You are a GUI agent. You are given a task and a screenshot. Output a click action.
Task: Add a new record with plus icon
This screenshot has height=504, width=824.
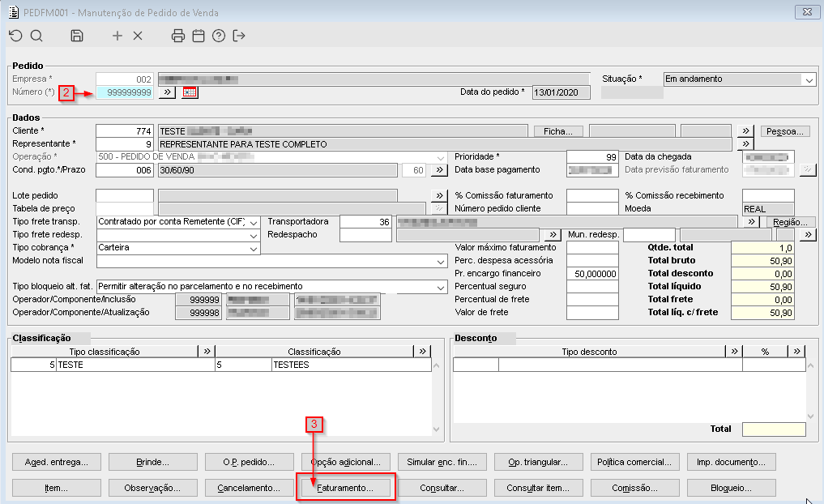coord(117,36)
